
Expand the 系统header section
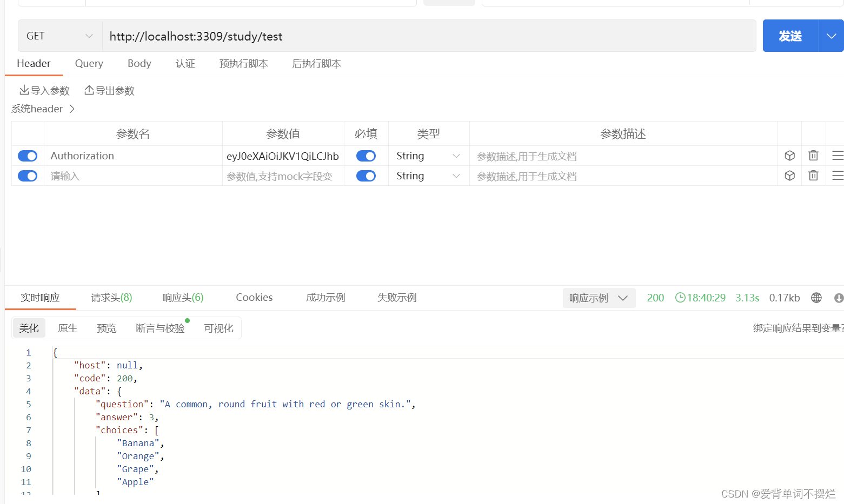pyautogui.click(x=43, y=109)
